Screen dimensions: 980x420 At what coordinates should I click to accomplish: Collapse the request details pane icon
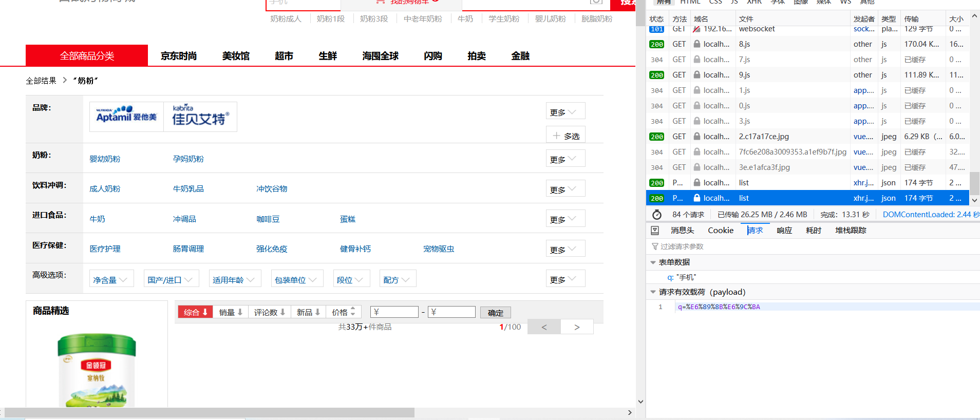(655, 231)
